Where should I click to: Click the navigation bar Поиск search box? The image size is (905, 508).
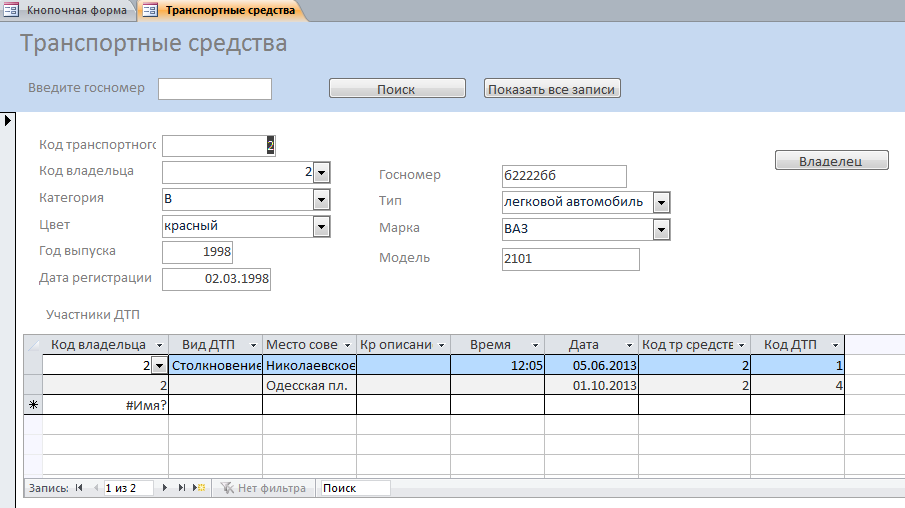355,488
